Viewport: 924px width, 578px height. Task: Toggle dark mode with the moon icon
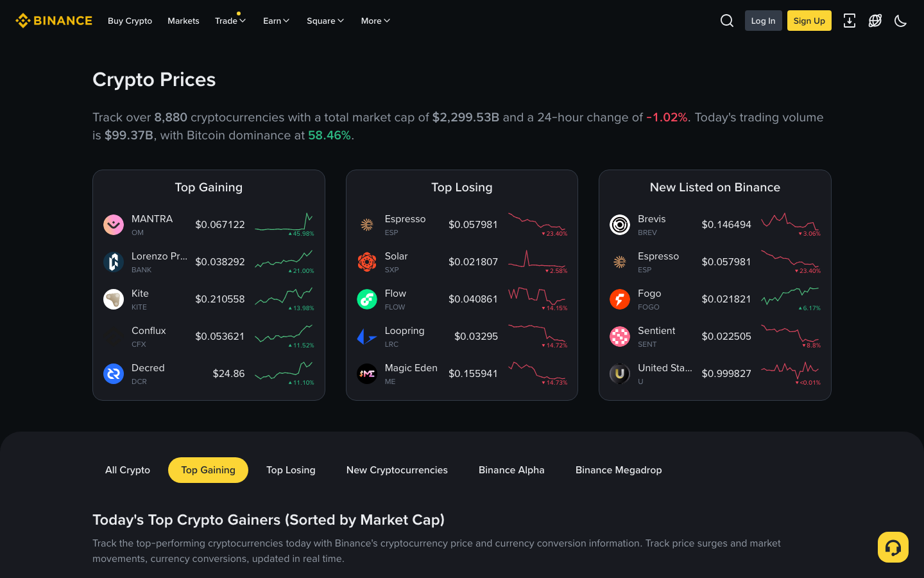[x=900, y=21]
